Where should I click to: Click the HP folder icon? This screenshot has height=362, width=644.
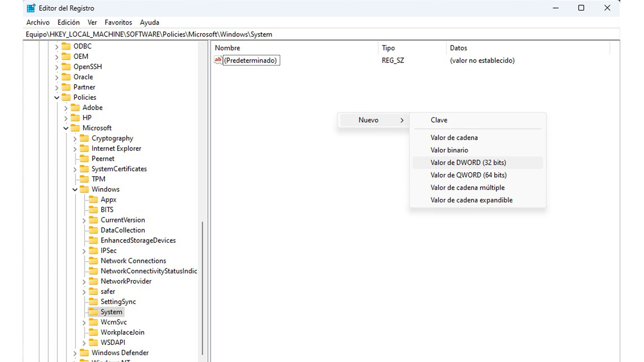75,118
